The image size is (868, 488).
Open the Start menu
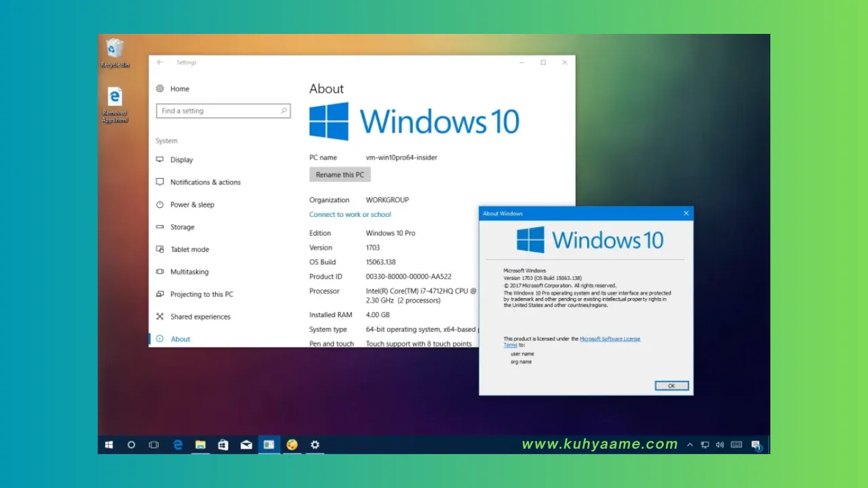pyautogui.click(x=108, y=445)
